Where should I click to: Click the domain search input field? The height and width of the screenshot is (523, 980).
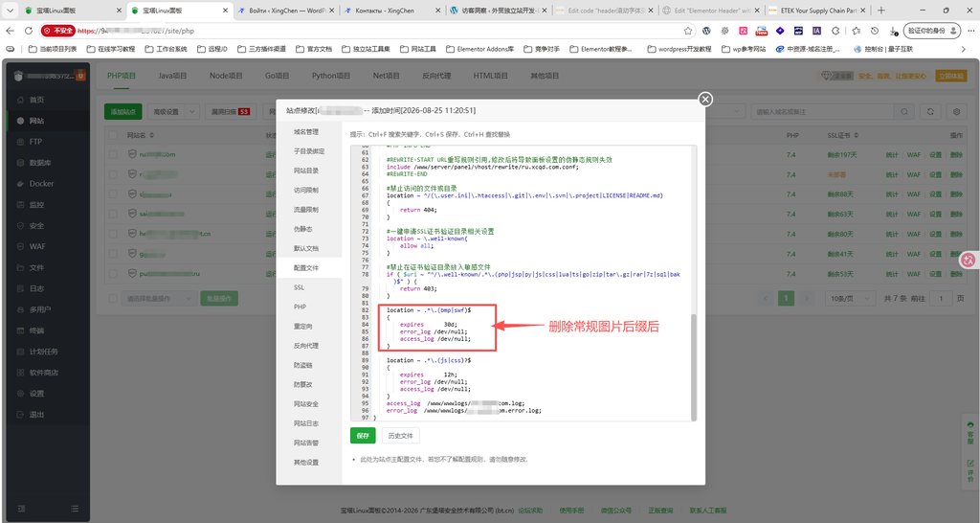click(824, 111)
